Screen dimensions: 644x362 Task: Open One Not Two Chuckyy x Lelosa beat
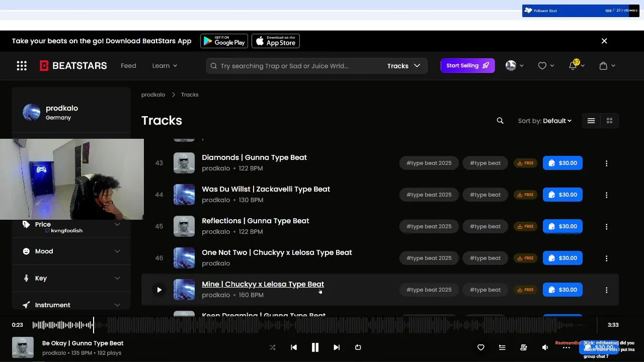click(x=277, y=252)
